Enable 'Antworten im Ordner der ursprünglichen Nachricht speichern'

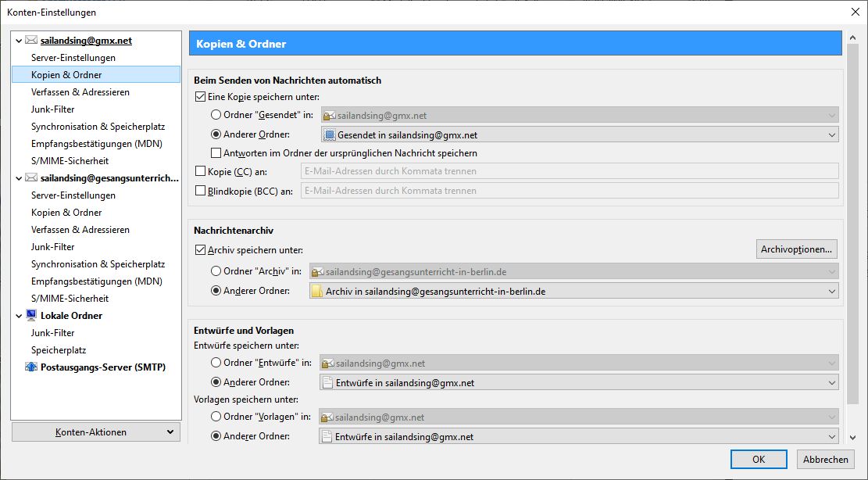coord(216,153)
